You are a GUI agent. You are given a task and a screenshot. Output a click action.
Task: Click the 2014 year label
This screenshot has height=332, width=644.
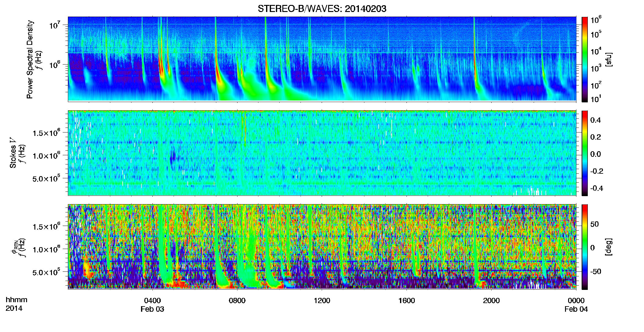coord(14,308)
